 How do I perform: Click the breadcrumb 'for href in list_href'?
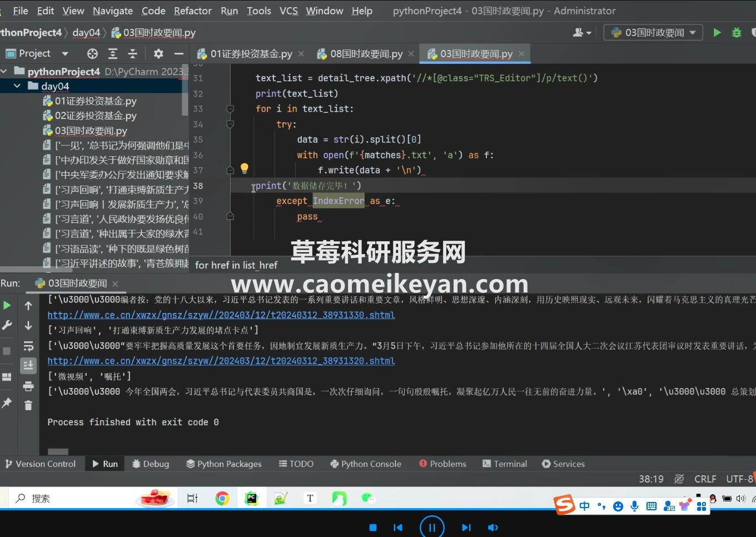pos(236,265)
